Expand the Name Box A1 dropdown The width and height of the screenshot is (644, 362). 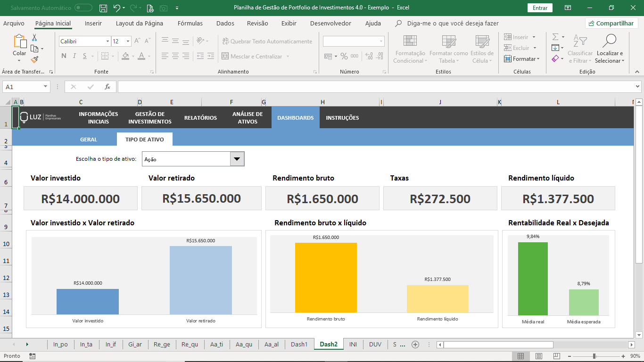46,87
